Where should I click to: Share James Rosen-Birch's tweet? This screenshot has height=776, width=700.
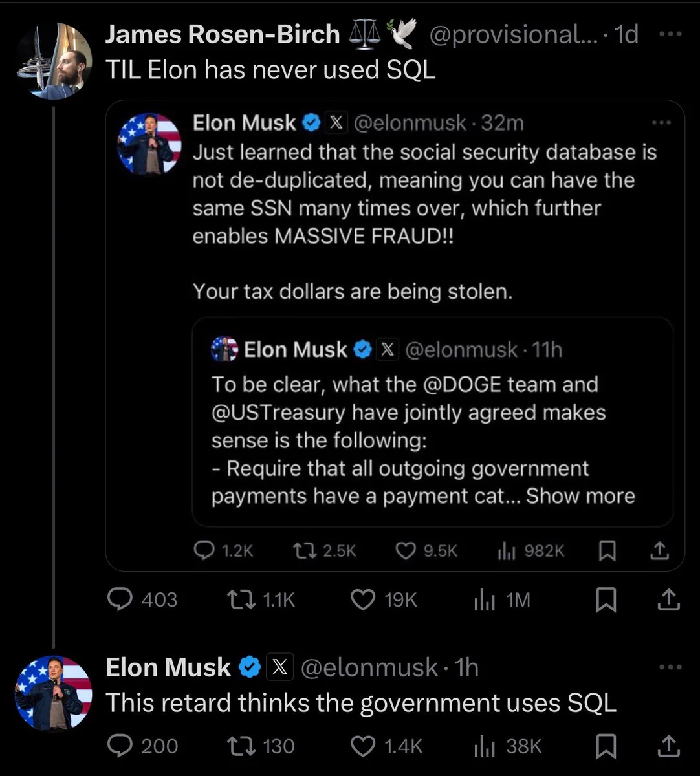tap(668, 600)
